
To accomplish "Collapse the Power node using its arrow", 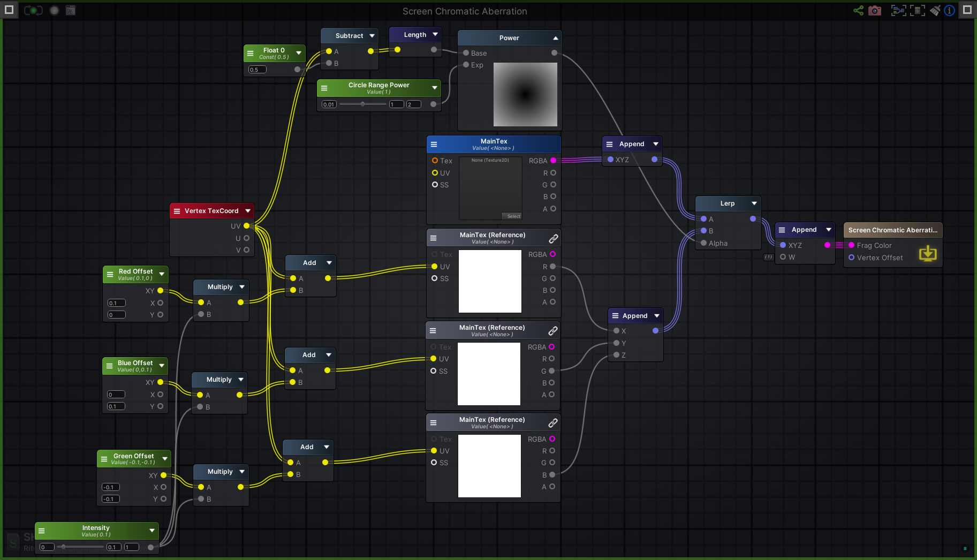I will coord(555,37).
